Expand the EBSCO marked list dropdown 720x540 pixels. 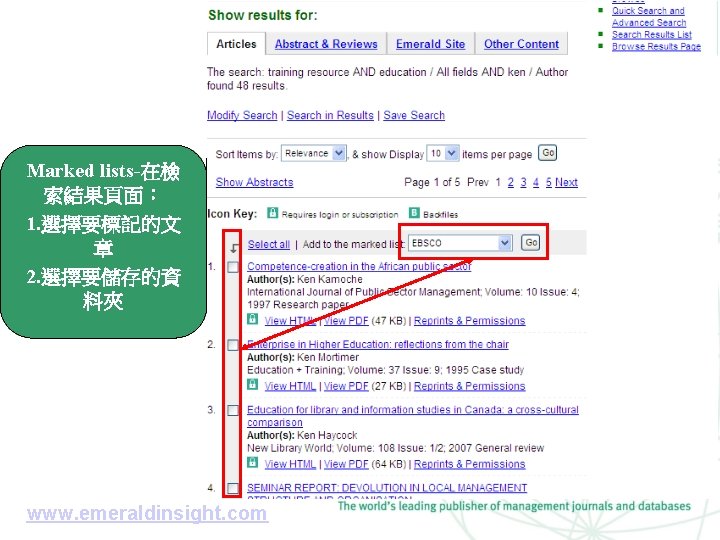pos(460,242)
